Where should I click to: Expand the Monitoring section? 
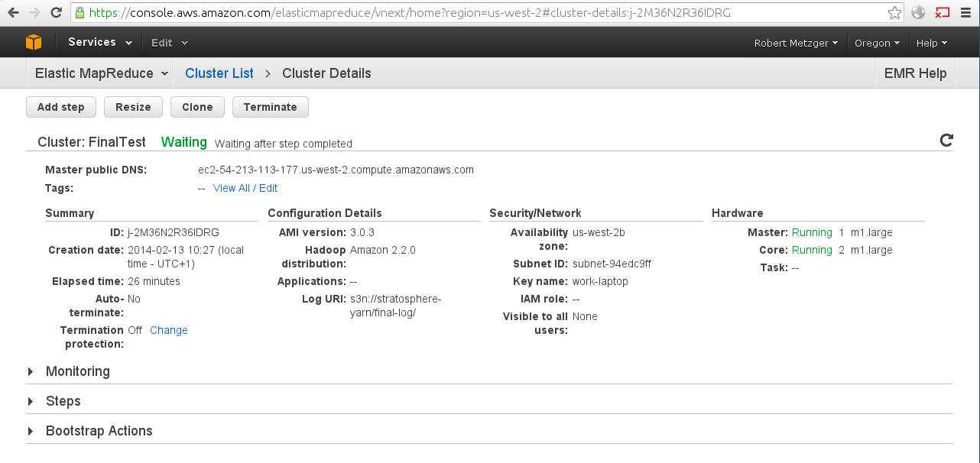click(x=77, y=371)
